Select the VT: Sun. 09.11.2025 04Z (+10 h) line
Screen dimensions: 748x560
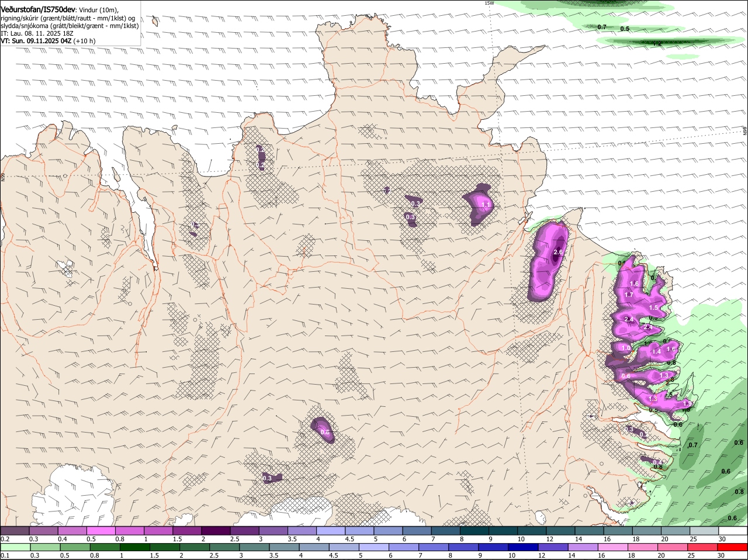click(48, 41)
